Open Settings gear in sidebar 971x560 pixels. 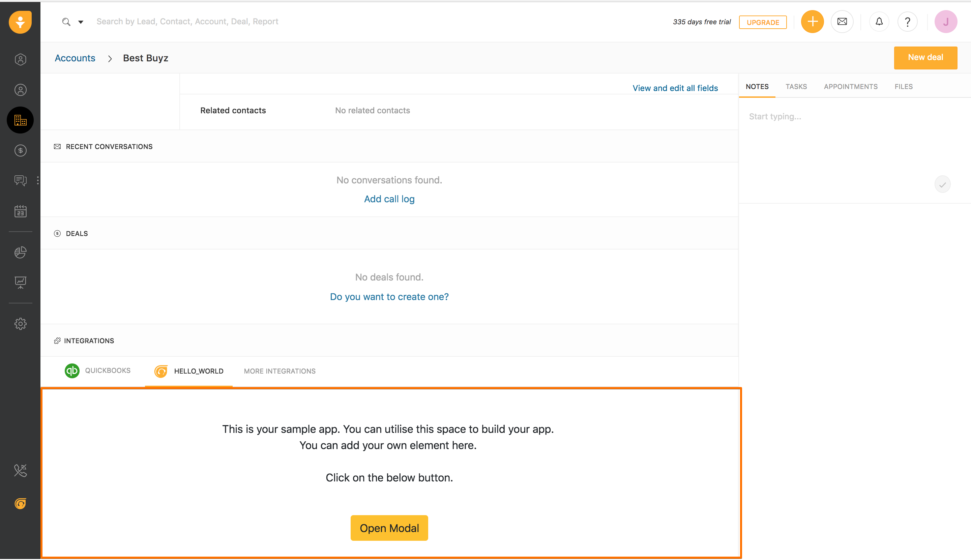[20, 324]
